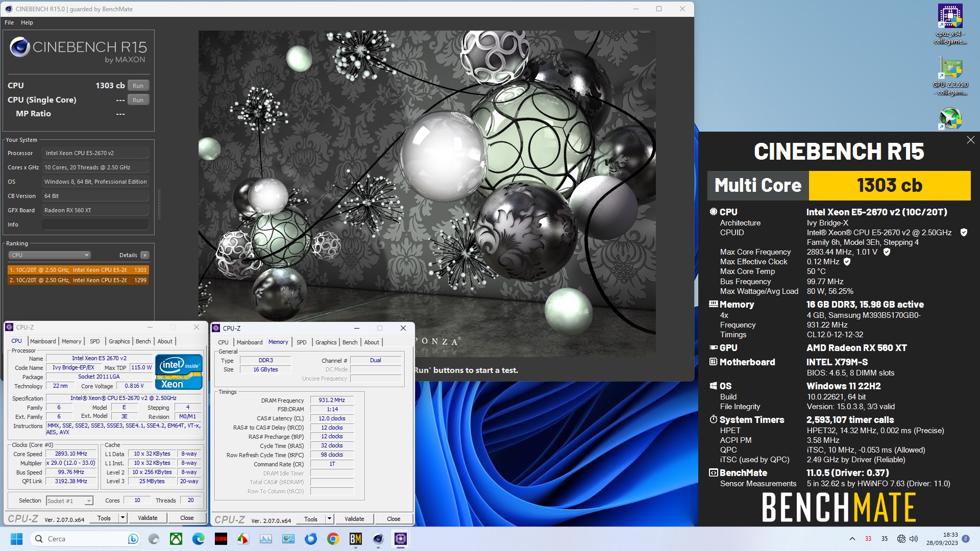Open the Mainboard tab in the CPU-tab CPU-Z window

coord(43,341)
